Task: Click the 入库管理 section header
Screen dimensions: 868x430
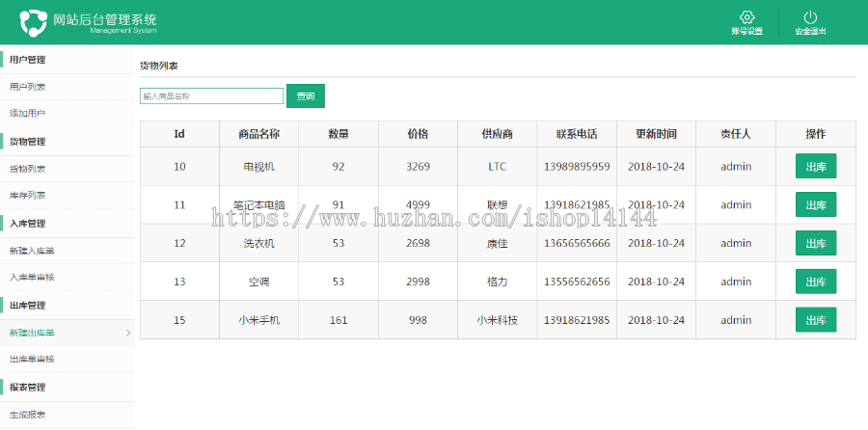Action: (x=28, y=224)
